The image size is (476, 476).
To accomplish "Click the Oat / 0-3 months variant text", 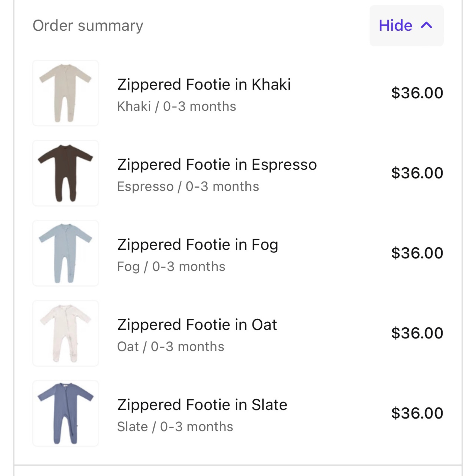I will pyautogui.click(x=171, y=347).
